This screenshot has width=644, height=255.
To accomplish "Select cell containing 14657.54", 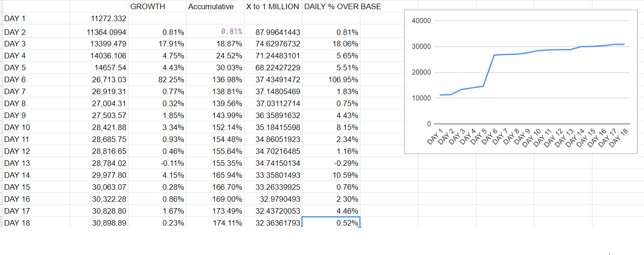I will point(99,68).
